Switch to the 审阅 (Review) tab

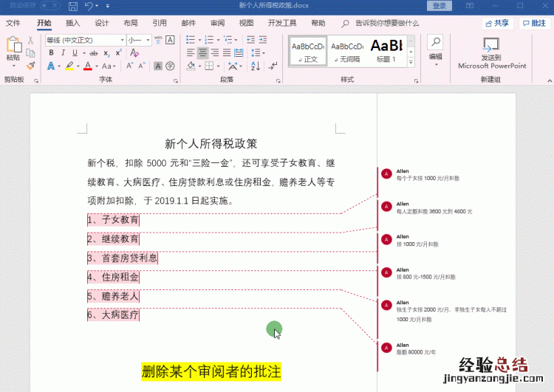click(x=217, y=23)
